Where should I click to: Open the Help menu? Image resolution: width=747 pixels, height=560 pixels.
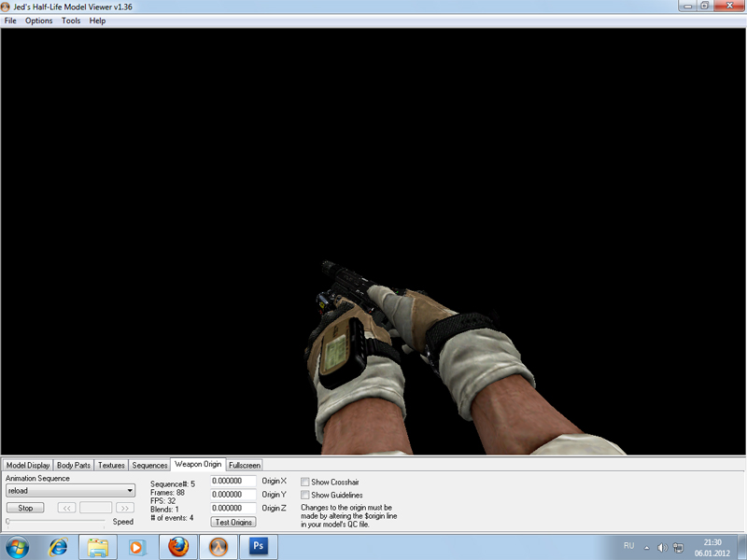tap(97, 21)
